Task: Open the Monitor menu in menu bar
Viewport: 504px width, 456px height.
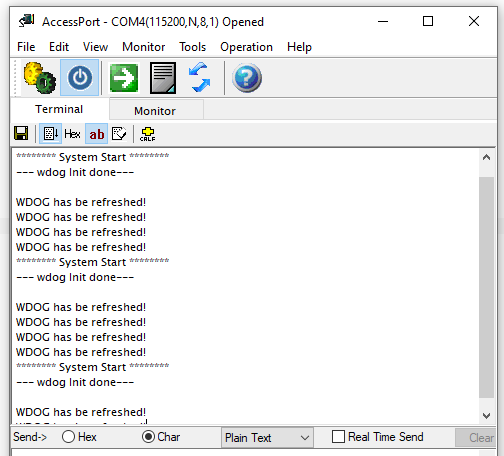Action: [x=144, y=47]
